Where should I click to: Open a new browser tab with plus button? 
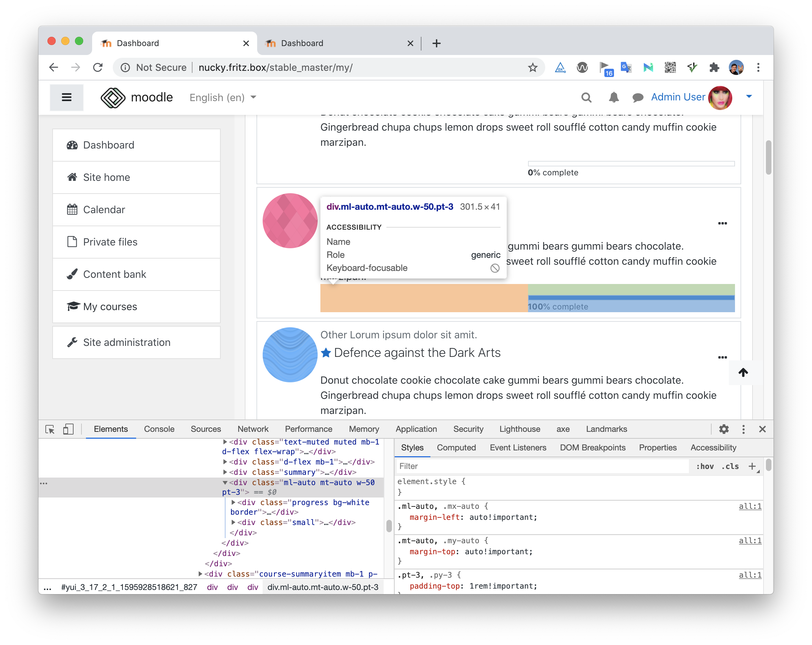pos(437,43)
